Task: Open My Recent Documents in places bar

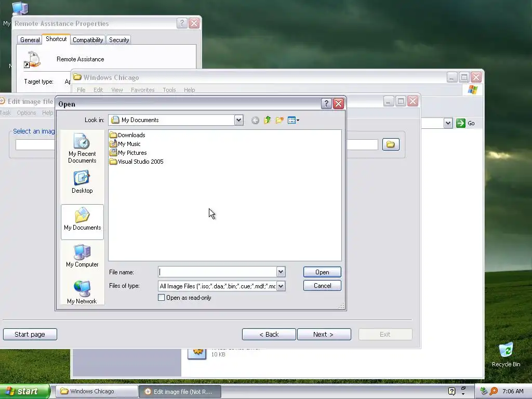Action: click(x=82, y=148)
